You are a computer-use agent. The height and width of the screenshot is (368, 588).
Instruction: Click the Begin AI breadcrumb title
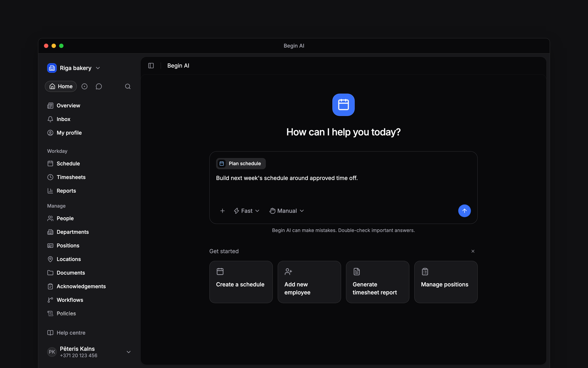pos(178,66)
